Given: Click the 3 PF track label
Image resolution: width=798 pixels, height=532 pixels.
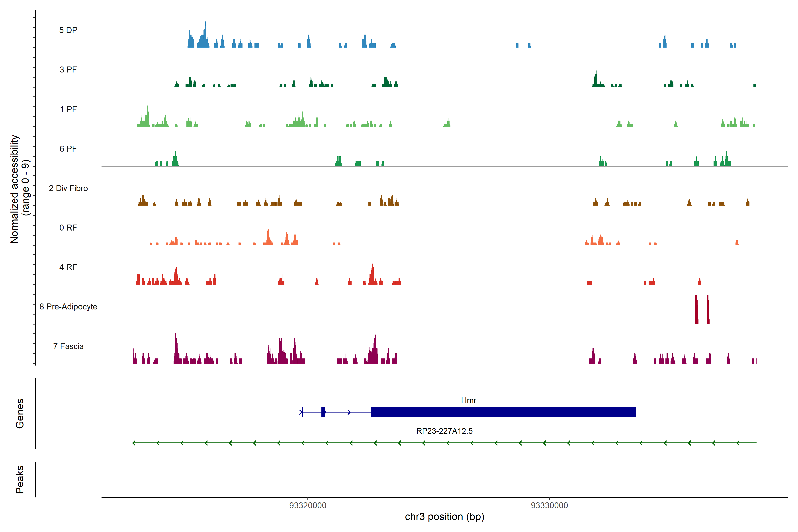Looking at the screenshot, I should [68, 70].
